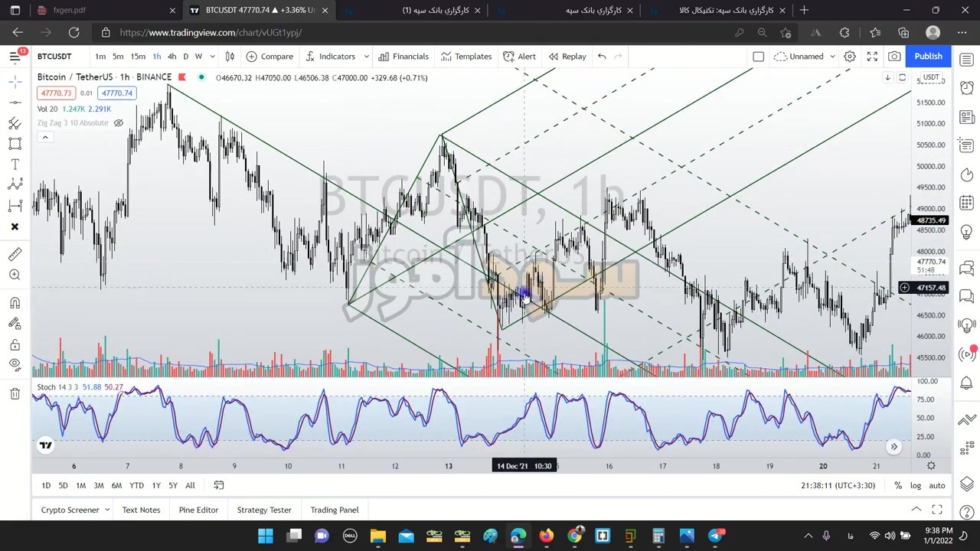Toggle stay in drawing mode
This screenshot has height=551, width=980.
[15, 324]
